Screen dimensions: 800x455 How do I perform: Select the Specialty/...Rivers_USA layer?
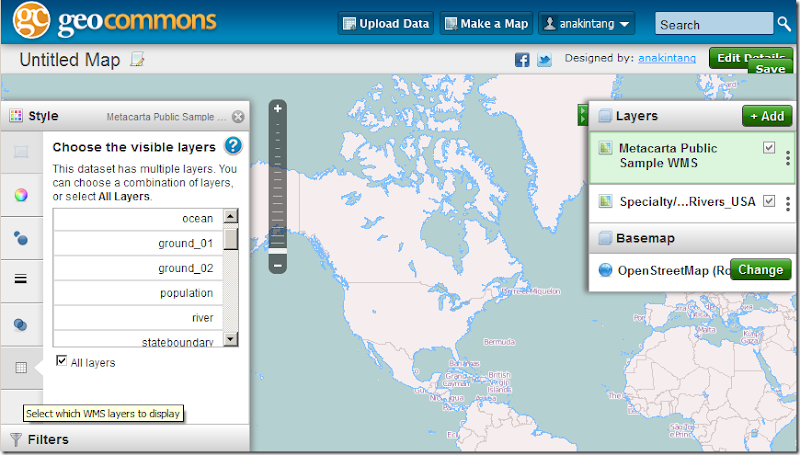point(691,204)
